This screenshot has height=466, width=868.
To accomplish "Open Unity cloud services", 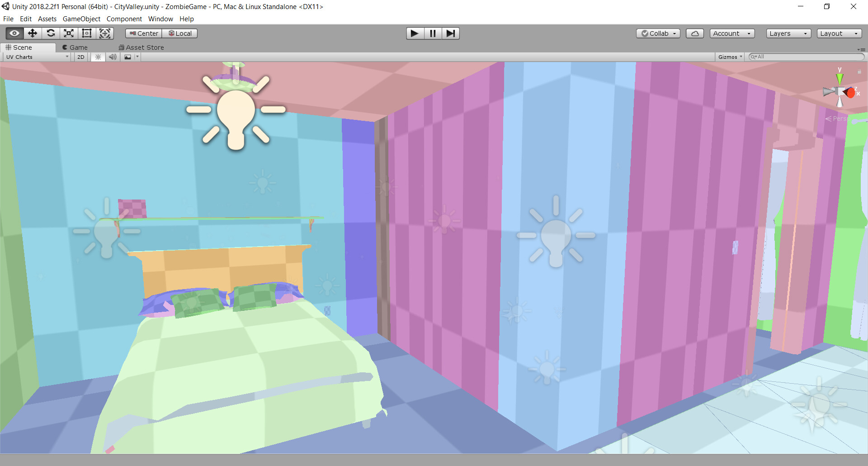I will point(695,33).
